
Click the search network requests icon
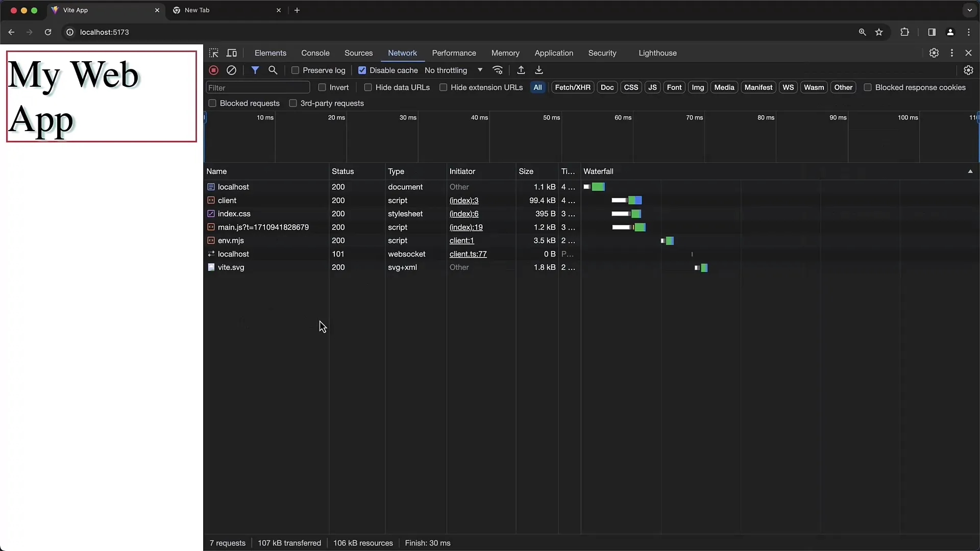point(273,70)
